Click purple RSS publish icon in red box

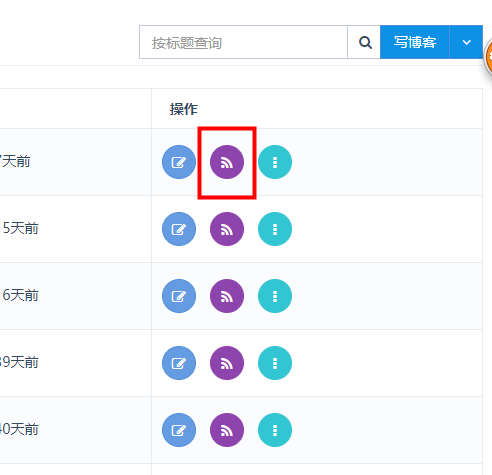[227, 162]
